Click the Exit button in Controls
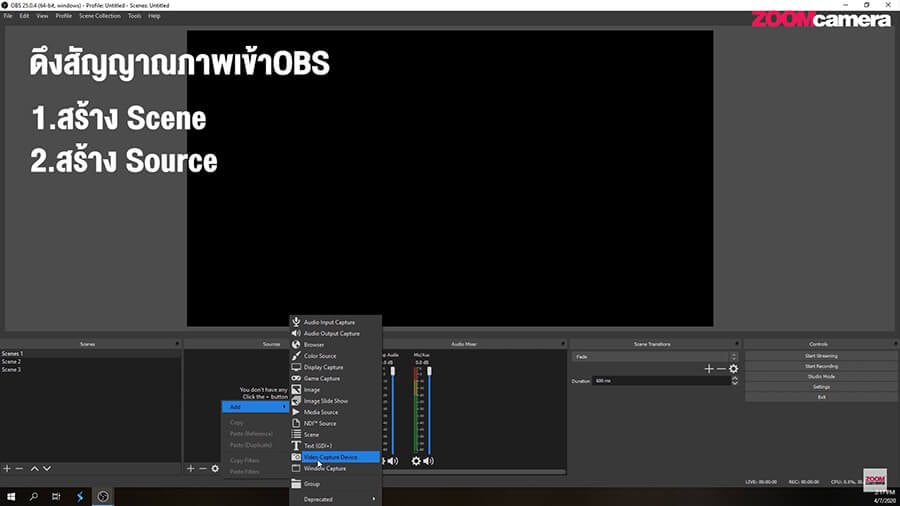 point(821,397)
